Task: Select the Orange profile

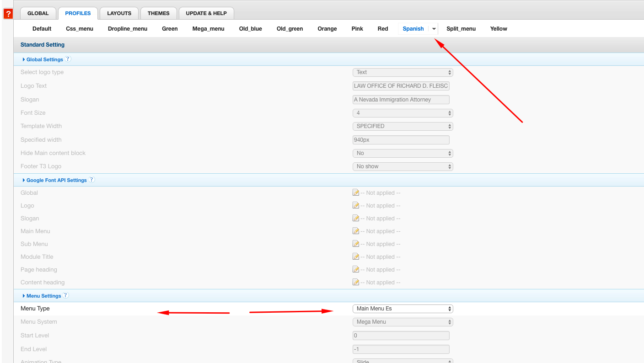Action: pyautogui.click(x=327, y=29)
